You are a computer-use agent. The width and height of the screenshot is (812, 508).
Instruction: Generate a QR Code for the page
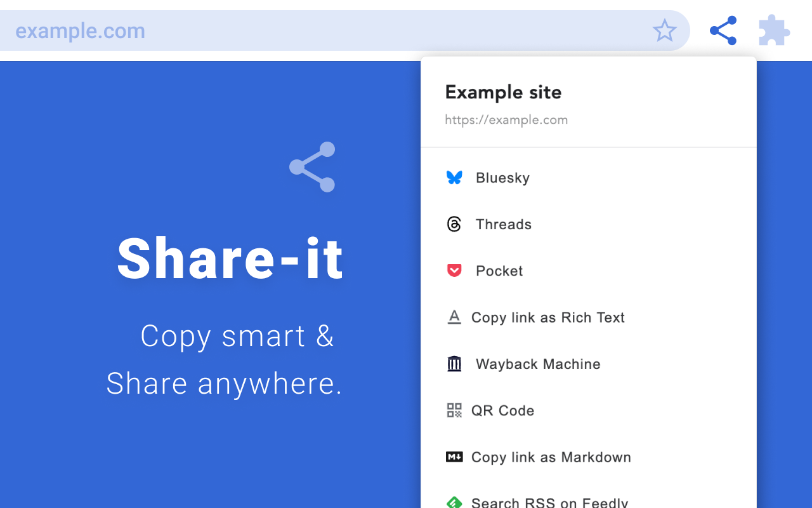502,410
